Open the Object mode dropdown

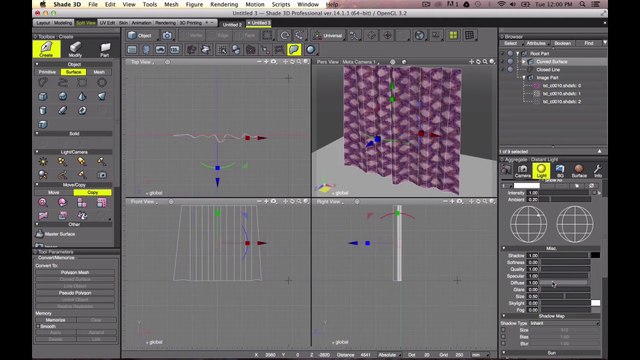141,36
